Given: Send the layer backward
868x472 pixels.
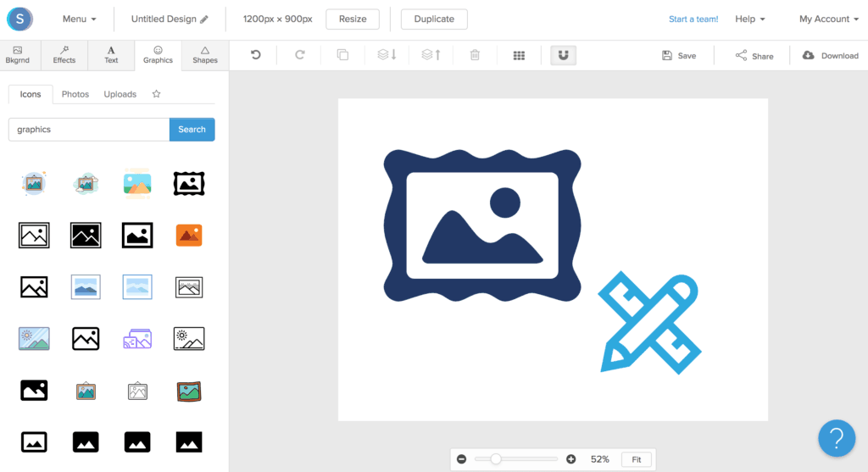Looking at the screenshot, I should point(387,55).
